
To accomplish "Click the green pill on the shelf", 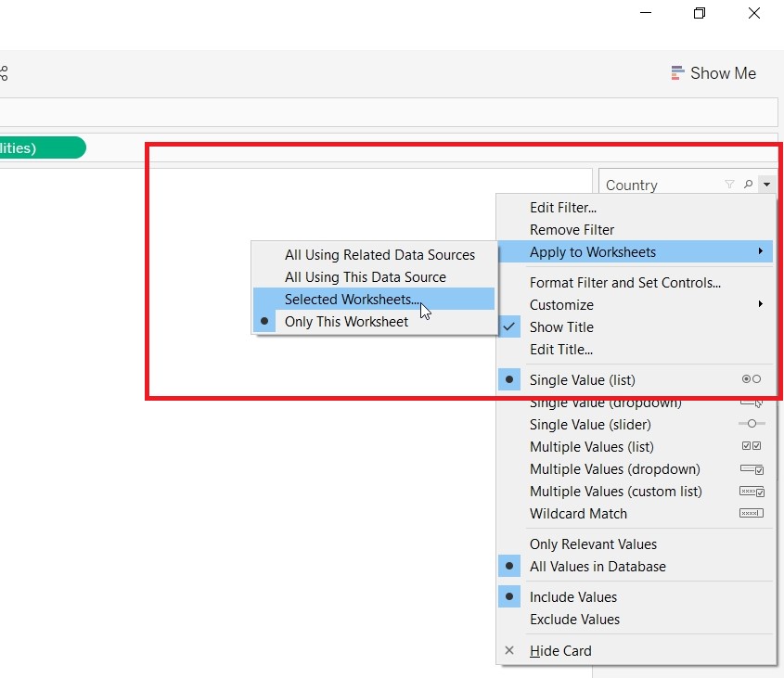I will (x=42, y=147).
